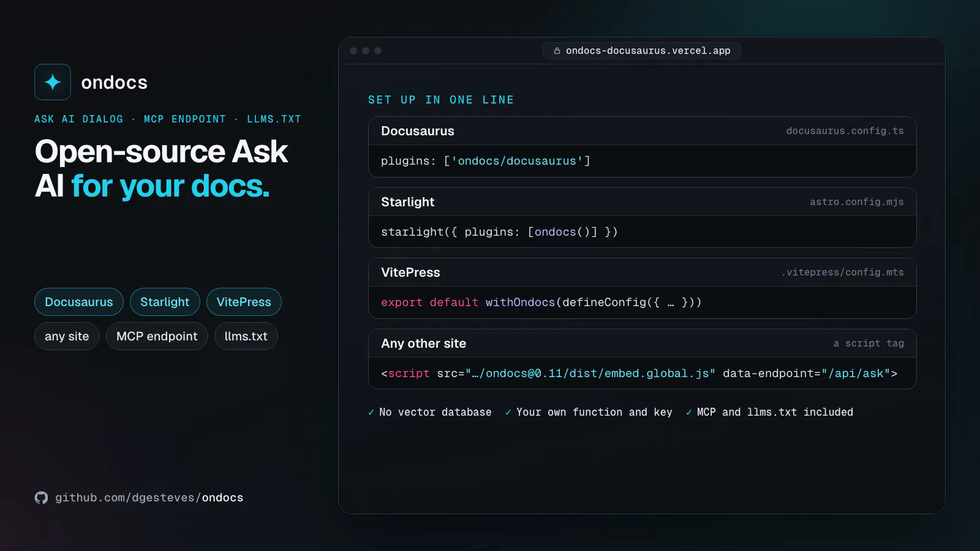Click the astro.config.mjs file name
Screen dimensions: 980x551
point(856,202)
